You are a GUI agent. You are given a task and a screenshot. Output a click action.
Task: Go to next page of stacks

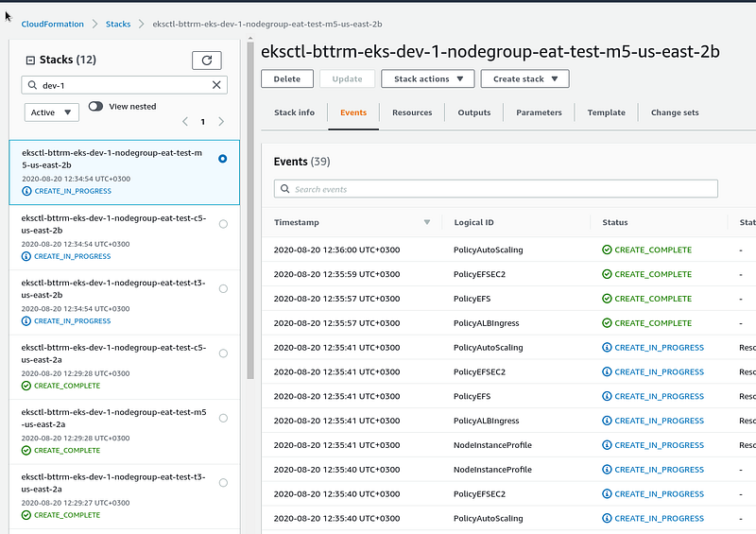click(221, 122)
